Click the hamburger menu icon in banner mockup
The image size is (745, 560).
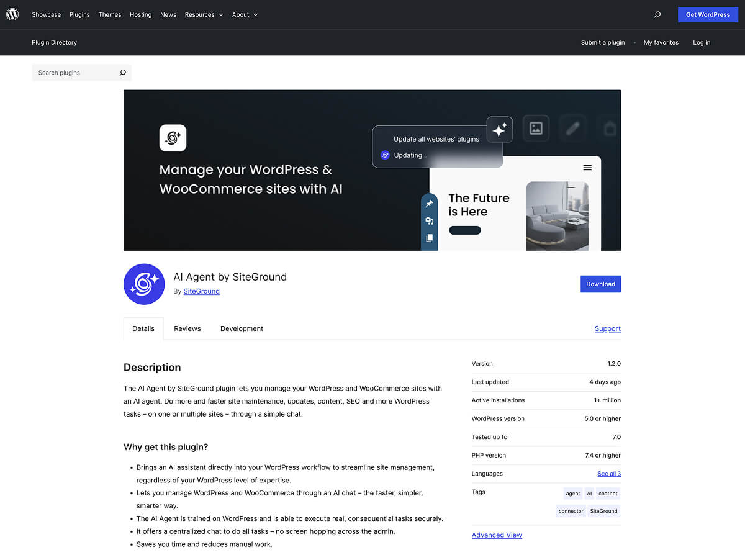pos(587,168)
